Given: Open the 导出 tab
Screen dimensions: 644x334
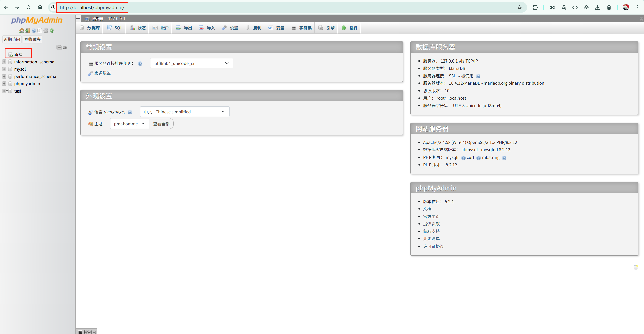Looking at the screenshot, I should point(184,28).
